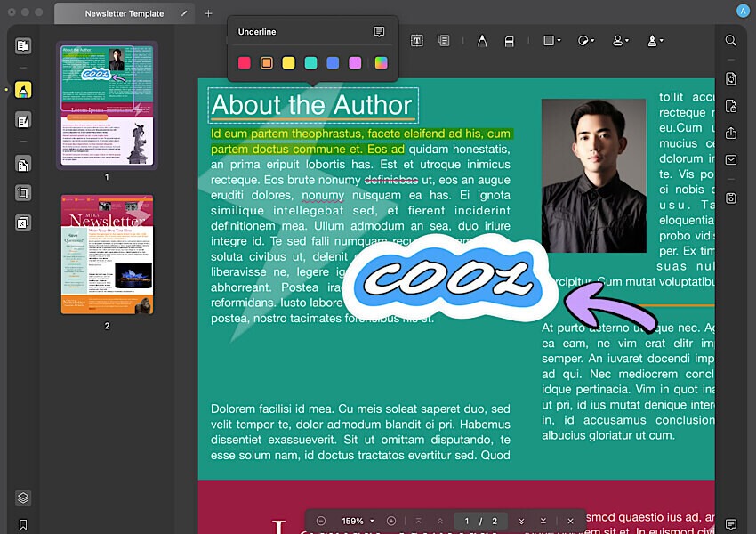
Task: Open the sticker tool dropdown arrow
Action: coord(595,41)
